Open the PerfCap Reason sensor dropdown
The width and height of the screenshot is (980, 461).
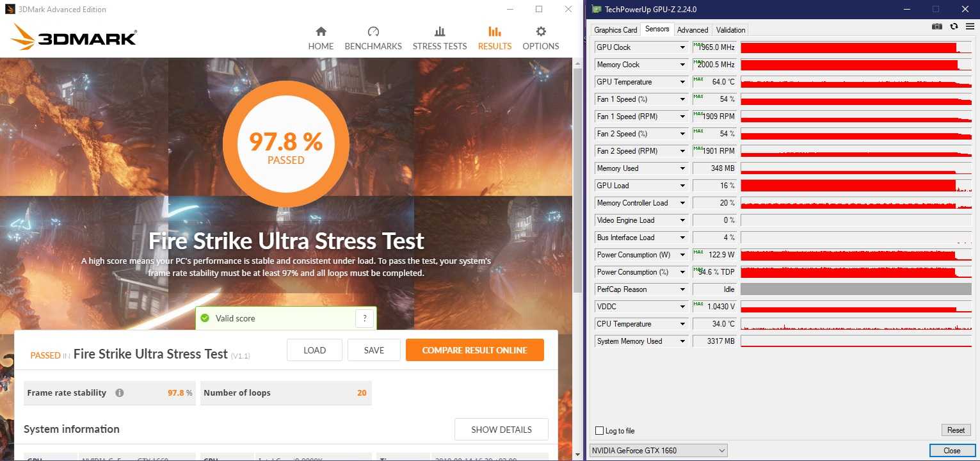(682, 289)
